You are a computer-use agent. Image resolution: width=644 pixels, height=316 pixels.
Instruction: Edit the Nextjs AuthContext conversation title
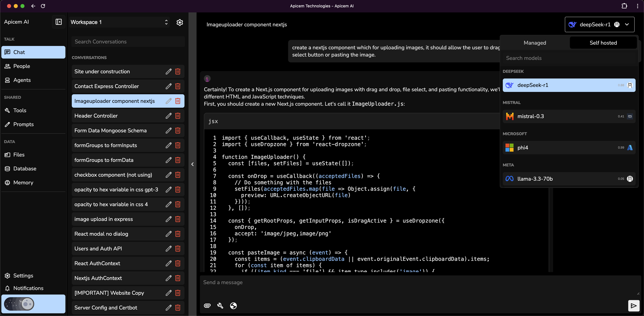click(169, 278)
